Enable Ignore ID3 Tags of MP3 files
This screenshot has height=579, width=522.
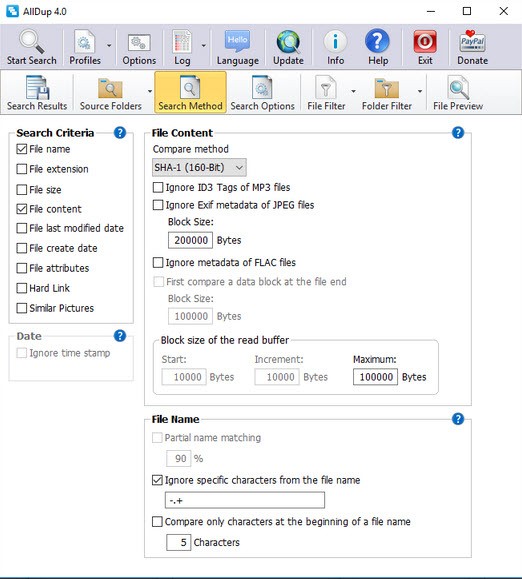[158, 187]
